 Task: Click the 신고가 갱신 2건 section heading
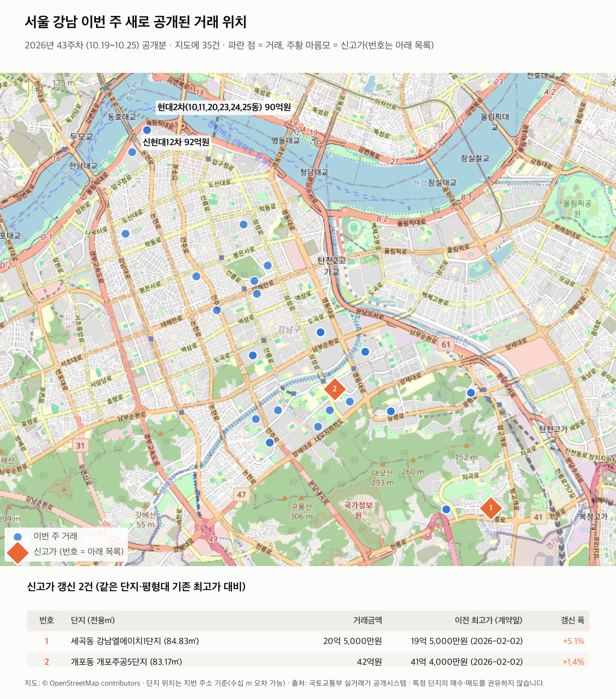pyautogui.click(x=136, y=587)
